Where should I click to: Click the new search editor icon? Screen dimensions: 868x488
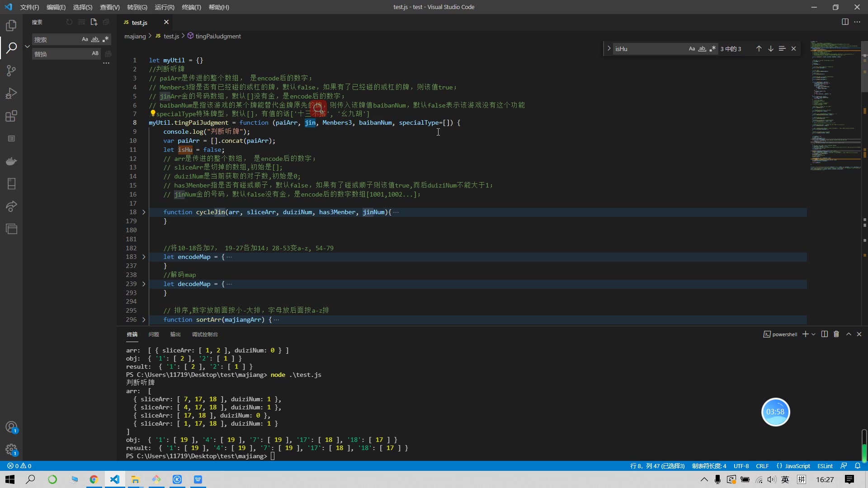tap(94, 22)
